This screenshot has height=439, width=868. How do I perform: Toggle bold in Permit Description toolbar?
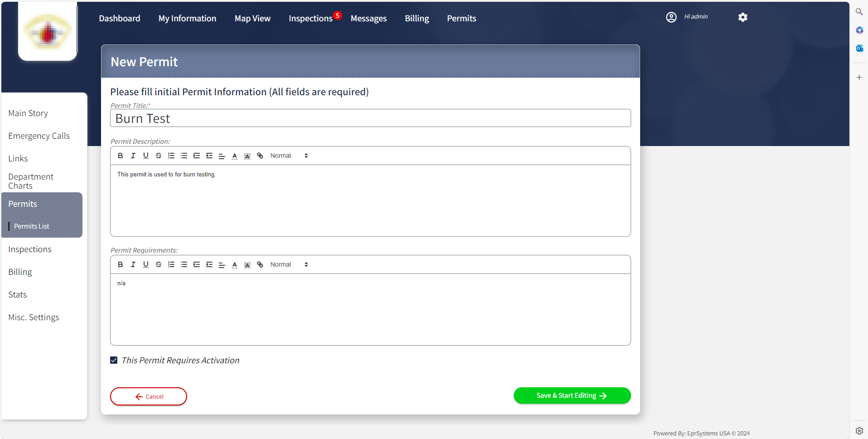coord(120,156)
